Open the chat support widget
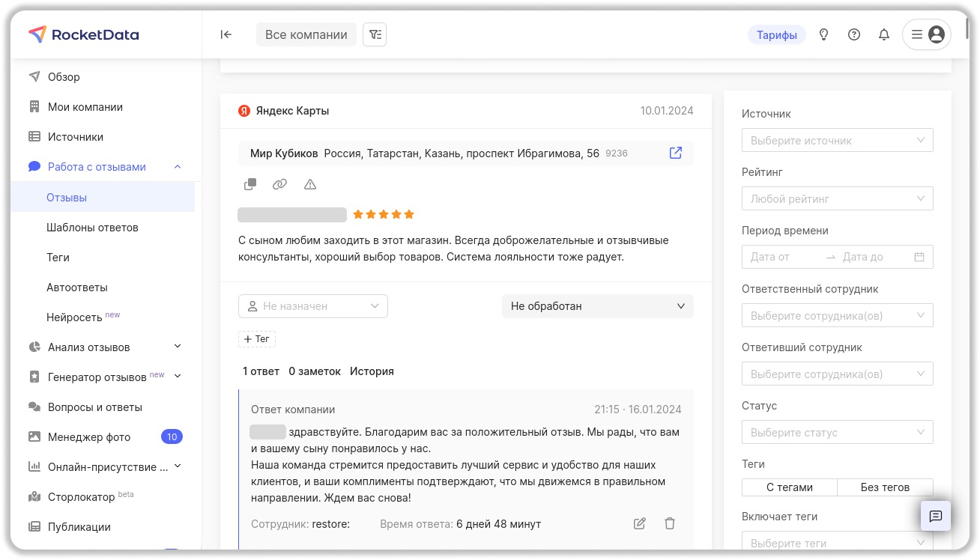The width and height of the screenshot is (980, 560). click(935, 516)
